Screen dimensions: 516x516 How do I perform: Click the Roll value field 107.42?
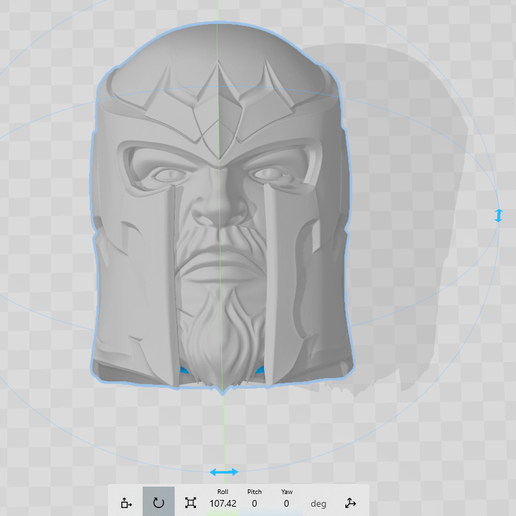(223, 503)
